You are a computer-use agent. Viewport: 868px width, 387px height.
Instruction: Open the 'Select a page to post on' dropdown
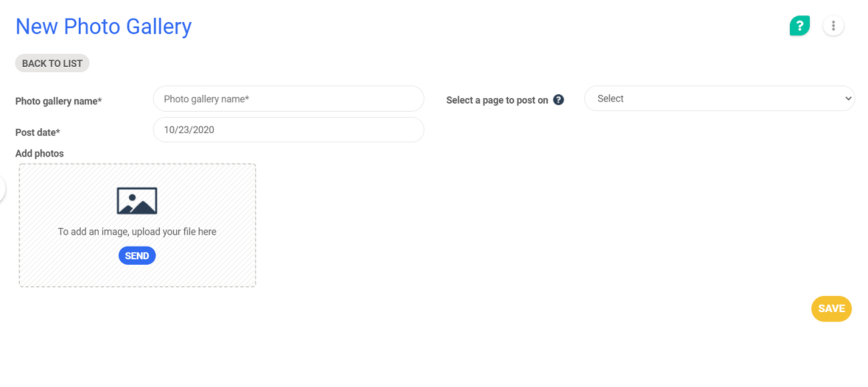(x=719, y=98)
